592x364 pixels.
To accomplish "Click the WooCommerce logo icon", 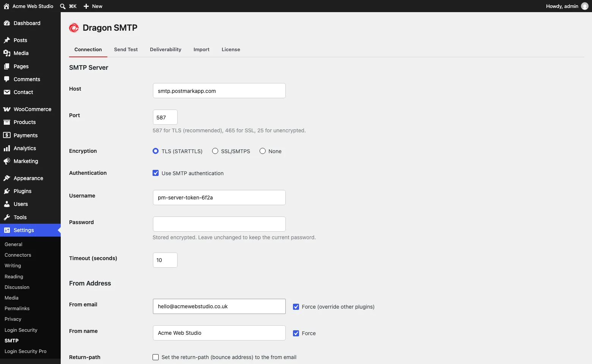I will [7, 109].
